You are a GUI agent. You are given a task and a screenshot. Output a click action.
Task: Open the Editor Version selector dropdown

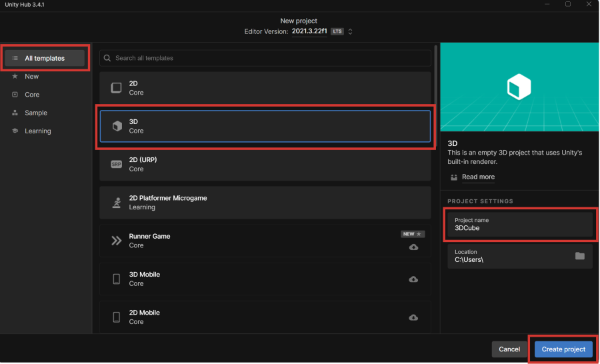pos(350,31)
